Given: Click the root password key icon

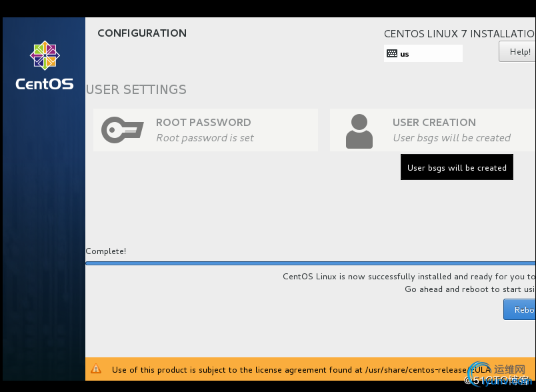Looking at the screenshot, I should pos(123,130).
